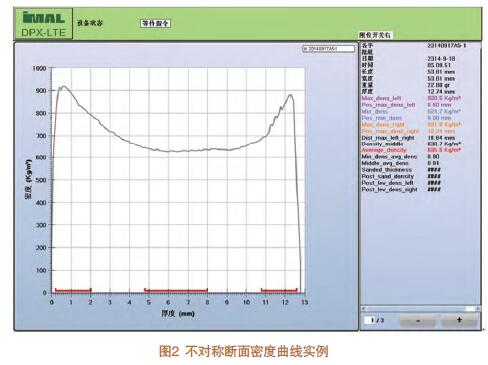488x365 pixels.
Task: Select the right red surface-zone marker
Action: click(x=279, y=290)
